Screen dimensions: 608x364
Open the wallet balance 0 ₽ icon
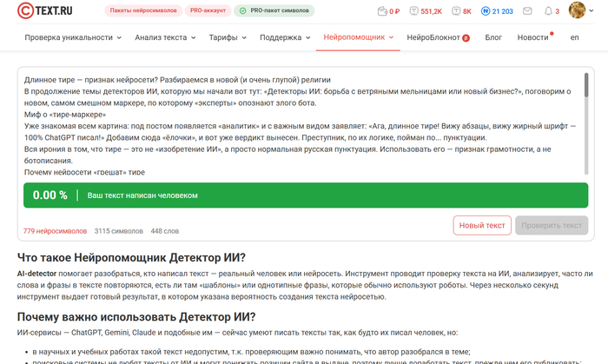(x=382, y=11)
